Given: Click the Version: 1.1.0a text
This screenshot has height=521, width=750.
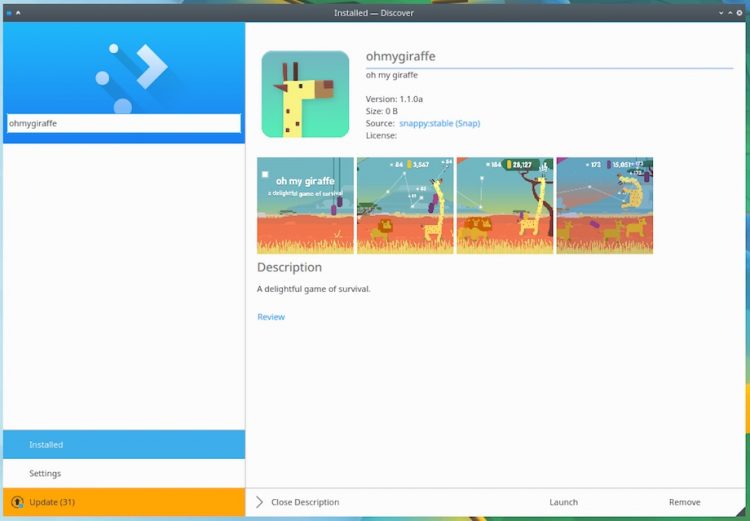Looking at the screenshot, I should [x=394, y=99].
